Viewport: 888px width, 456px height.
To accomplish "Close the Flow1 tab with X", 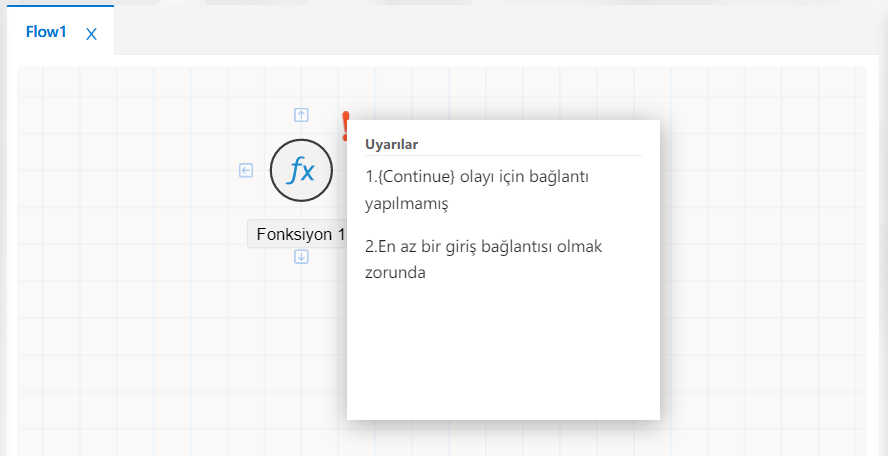I will tap(91, 35).
